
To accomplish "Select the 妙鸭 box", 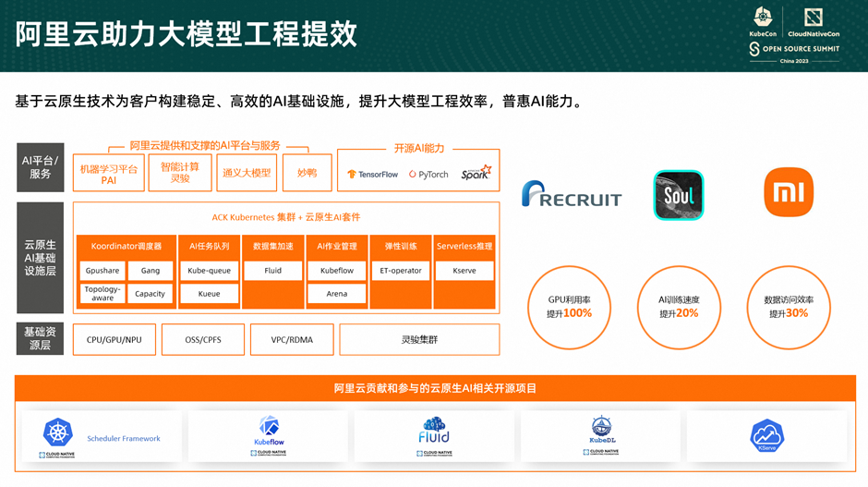I will point(307,173).
